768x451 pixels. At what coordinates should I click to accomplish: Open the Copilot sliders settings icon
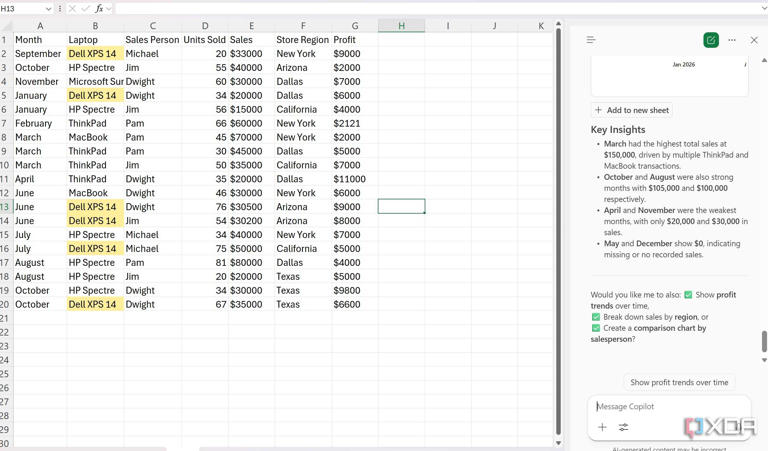pyautogui.click(x=623, y=427)
